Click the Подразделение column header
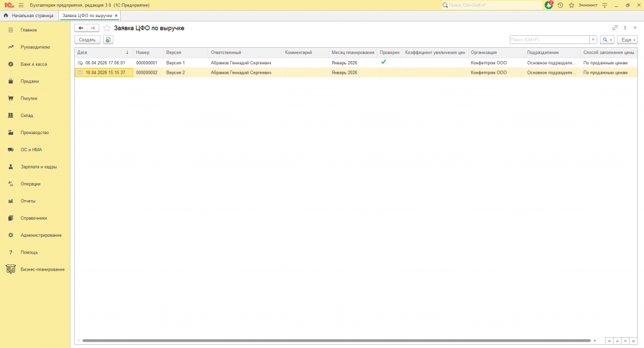Screen dimensions: 644x348 pyautogui.click(x=552, y=53)
